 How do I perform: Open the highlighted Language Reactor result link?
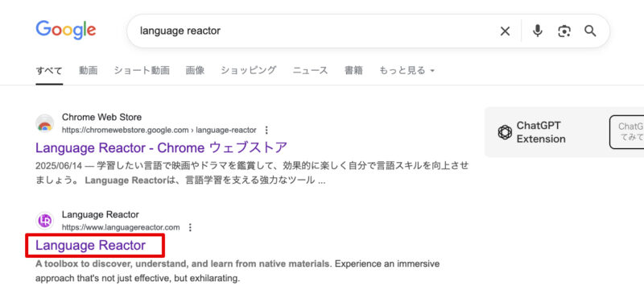click(90, 245)
